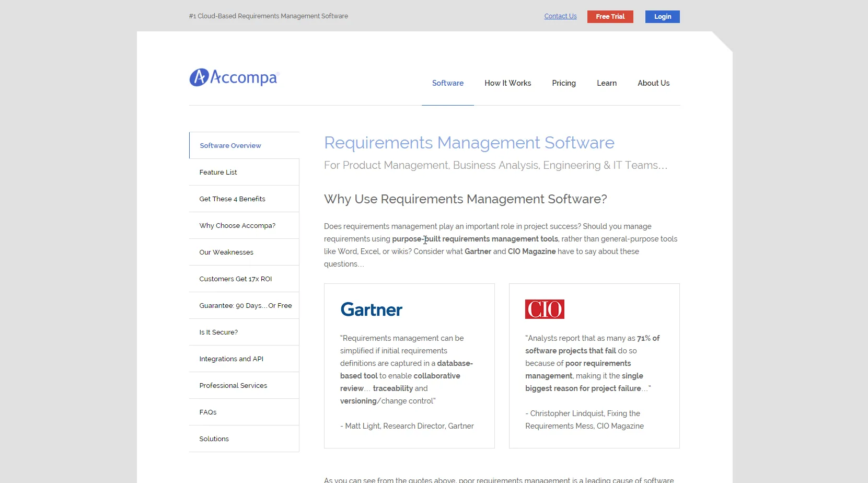868x483 pixels.
Task: Select Software Overview in sidebar
Action: coord(244,145)
